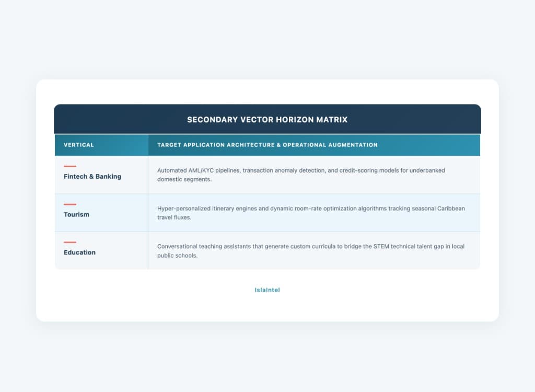Select the 'Fintech & Banking' row label
The image size is (535, 392).
[x=92, y=177]
